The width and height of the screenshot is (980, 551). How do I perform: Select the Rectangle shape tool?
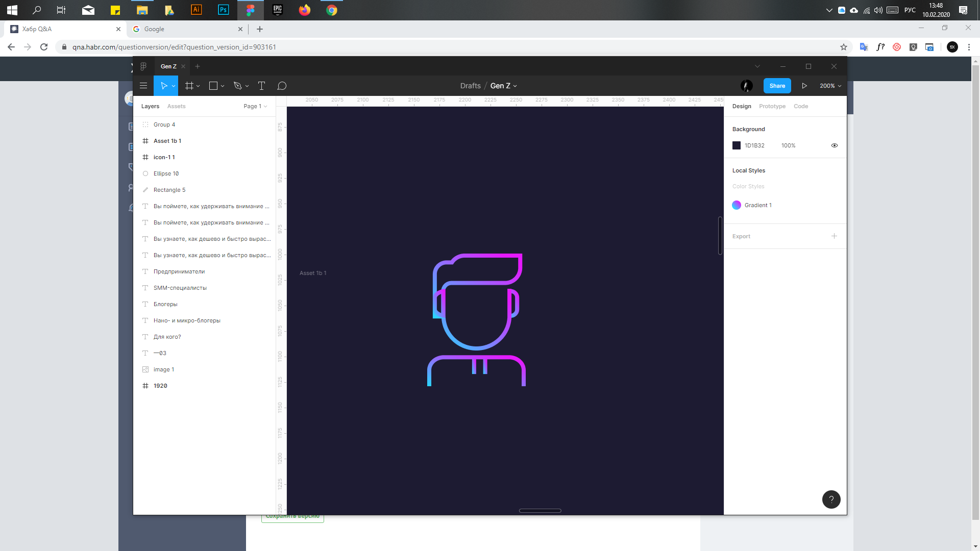pyautogui.click(x=213, y=86)
